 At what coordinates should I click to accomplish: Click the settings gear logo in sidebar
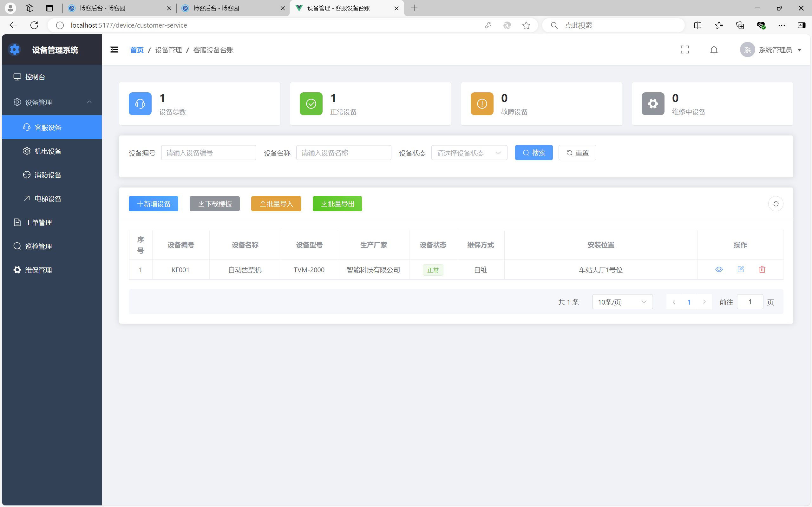[x=14, y=50]
